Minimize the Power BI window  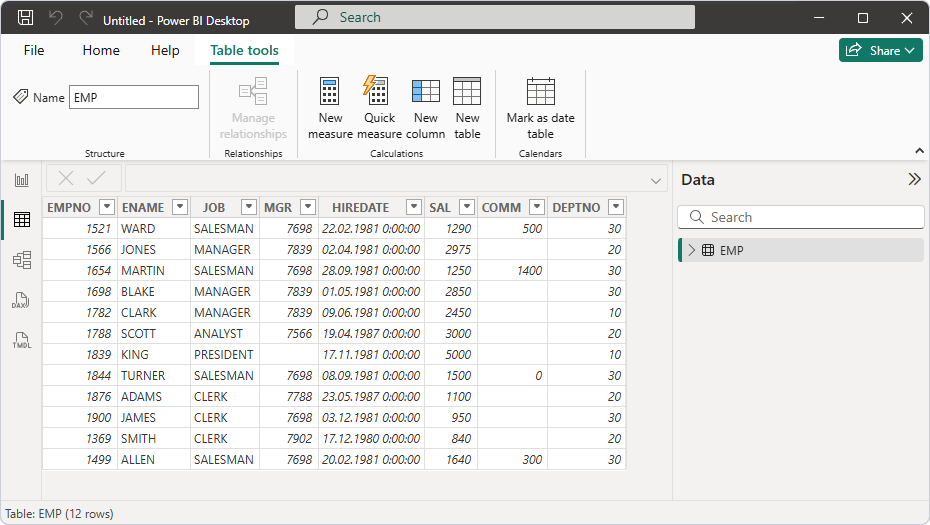click(819, 18)
